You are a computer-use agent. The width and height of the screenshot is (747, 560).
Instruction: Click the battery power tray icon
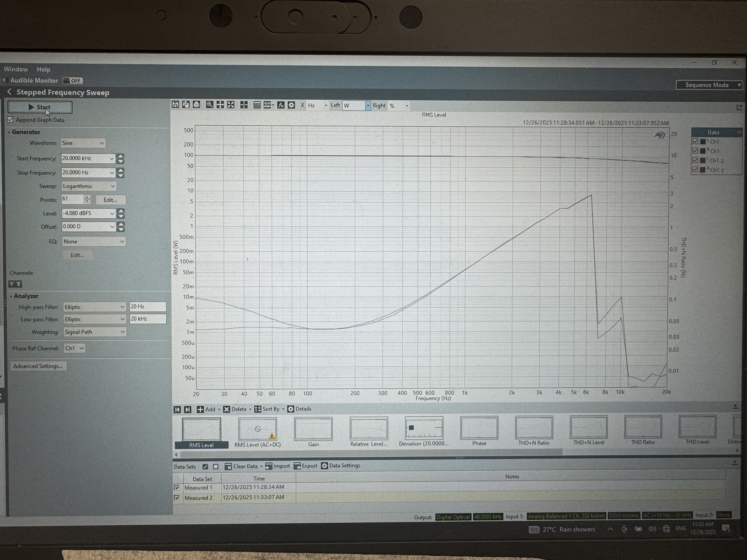638,529
